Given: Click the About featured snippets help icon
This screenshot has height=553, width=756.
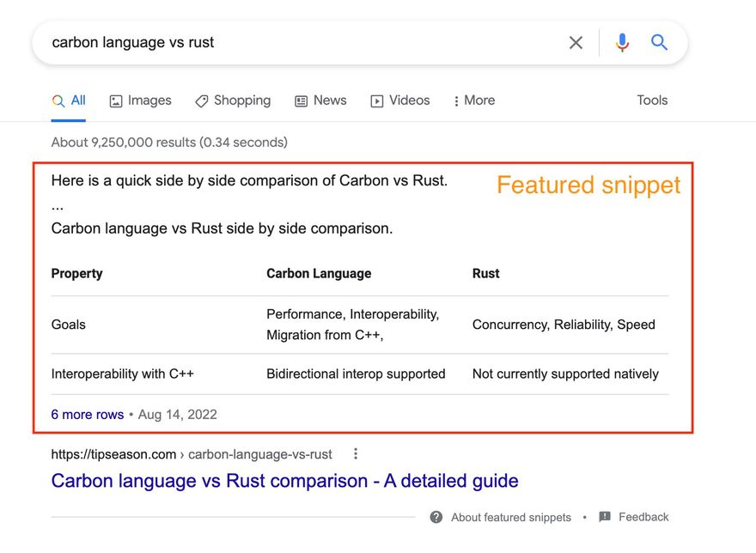Looking at the screenshot, I should pyautogui.click(x=436, y=517).
